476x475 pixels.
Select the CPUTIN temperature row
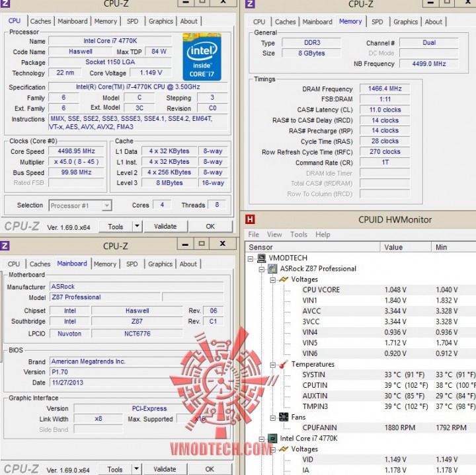point(389,385)
